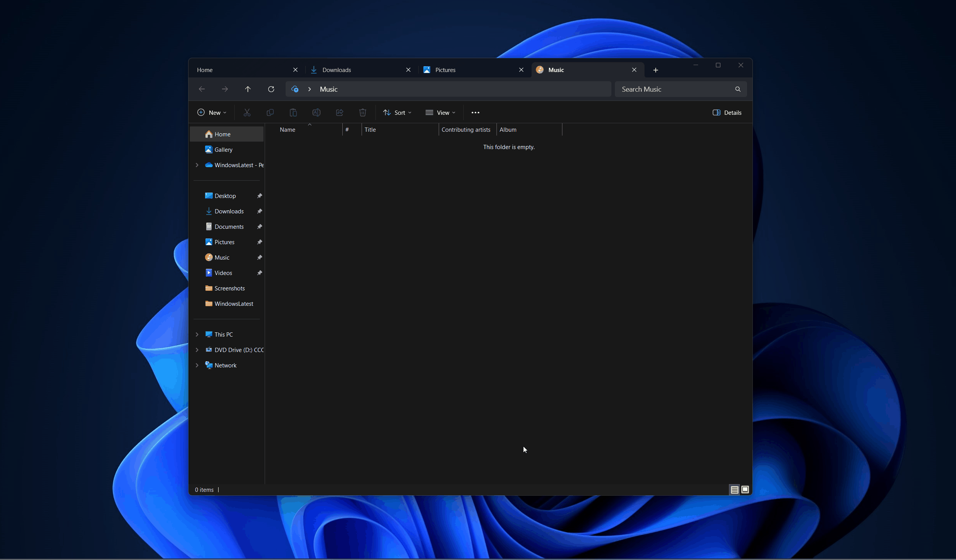Image resolution: width=956 pixels, height=560 pixels.
Task: Click the more options ellipsis icon
Action: point(475,112)
